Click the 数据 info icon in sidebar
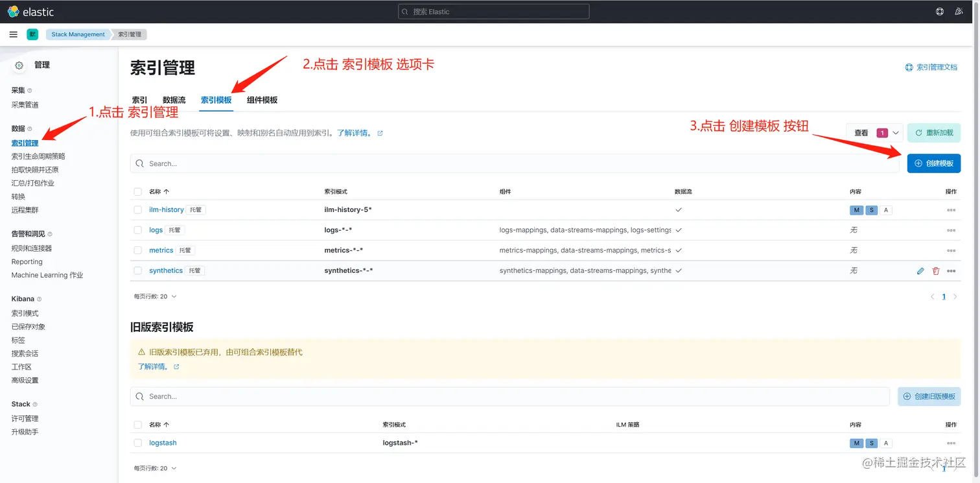This screenshot has width=980, height=483. coord(30,129)
